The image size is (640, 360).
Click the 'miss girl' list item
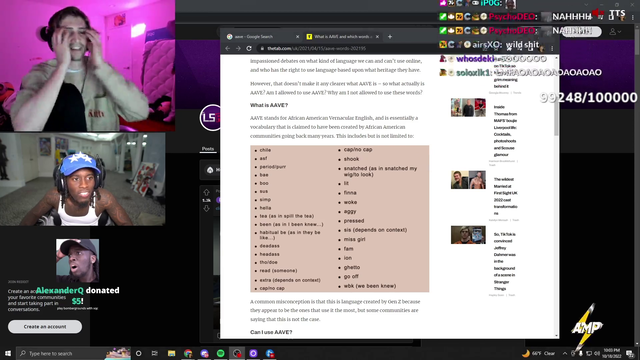coord(354,240)
